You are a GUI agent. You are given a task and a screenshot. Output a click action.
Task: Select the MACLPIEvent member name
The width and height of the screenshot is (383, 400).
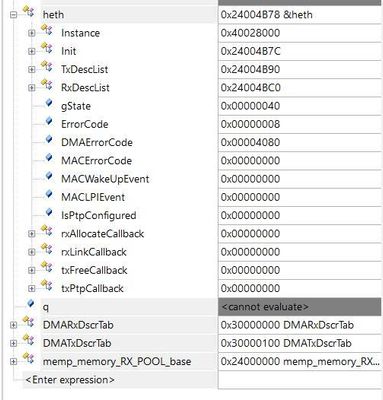(x=93, y=197)
